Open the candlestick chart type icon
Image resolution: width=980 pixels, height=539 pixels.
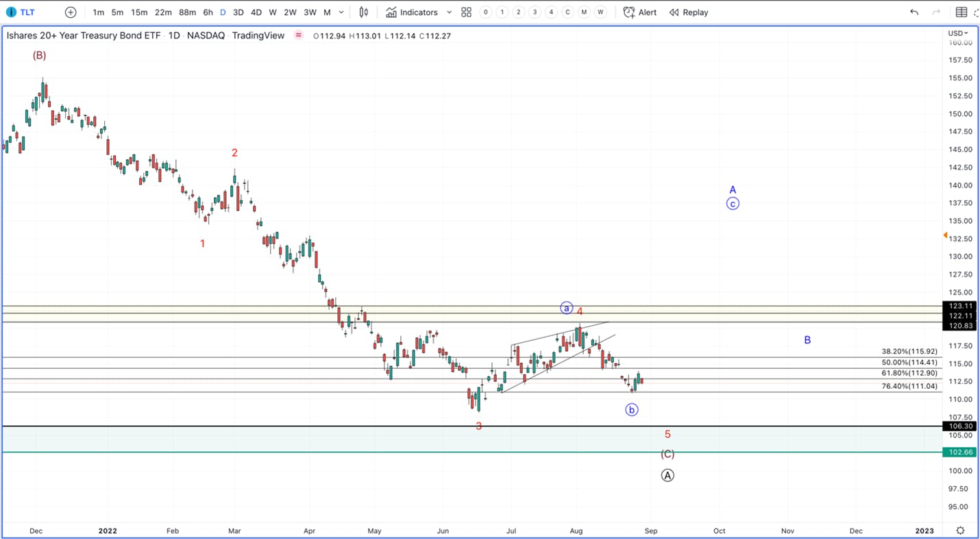pyautogui.click(x=364, y=12)
